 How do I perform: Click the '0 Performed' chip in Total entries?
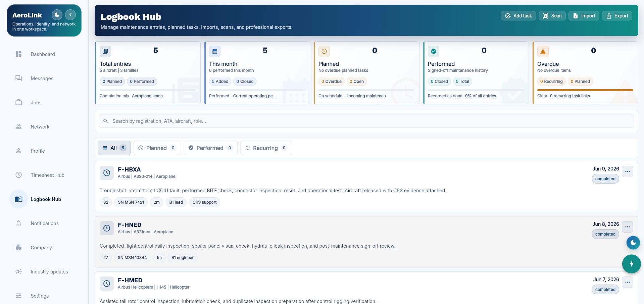(142, 82)
